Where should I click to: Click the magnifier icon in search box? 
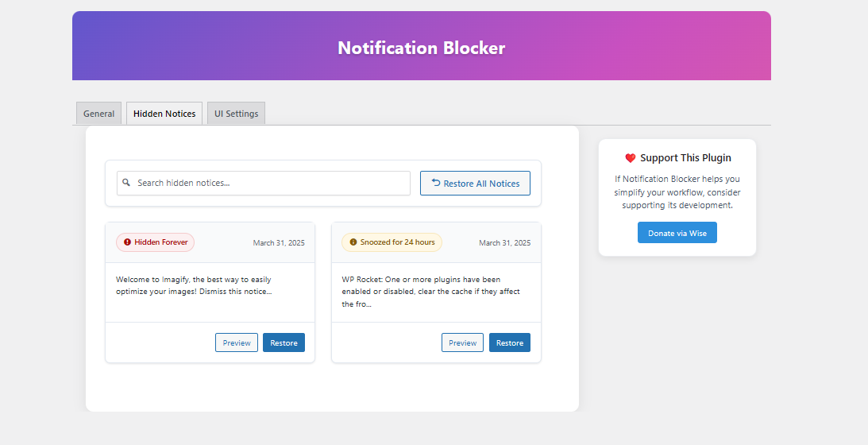click(126, 183)
